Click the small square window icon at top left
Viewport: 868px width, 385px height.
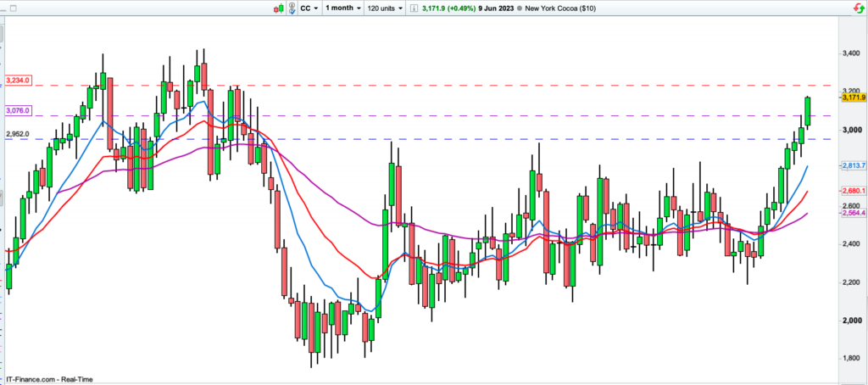(14, 8)
